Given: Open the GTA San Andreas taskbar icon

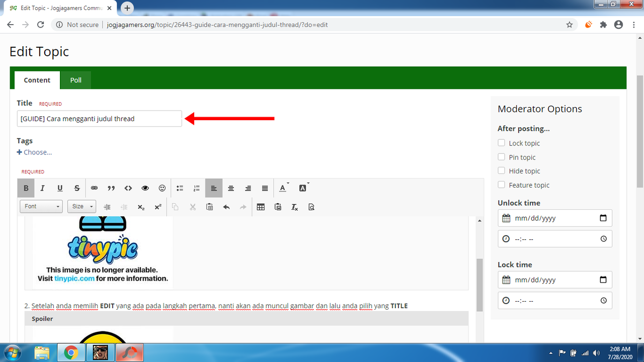Looking at the screenshot, I should point(101,353).
